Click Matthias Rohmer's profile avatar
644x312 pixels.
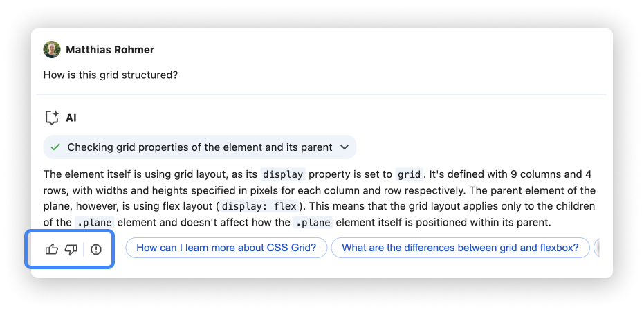(52, 50)
